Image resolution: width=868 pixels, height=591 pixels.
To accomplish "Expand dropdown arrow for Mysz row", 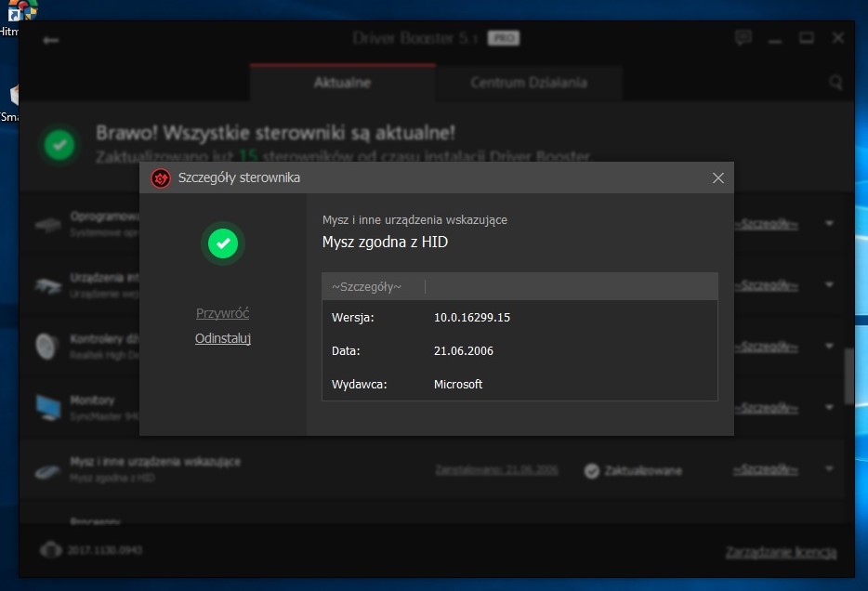I will 829,468.
